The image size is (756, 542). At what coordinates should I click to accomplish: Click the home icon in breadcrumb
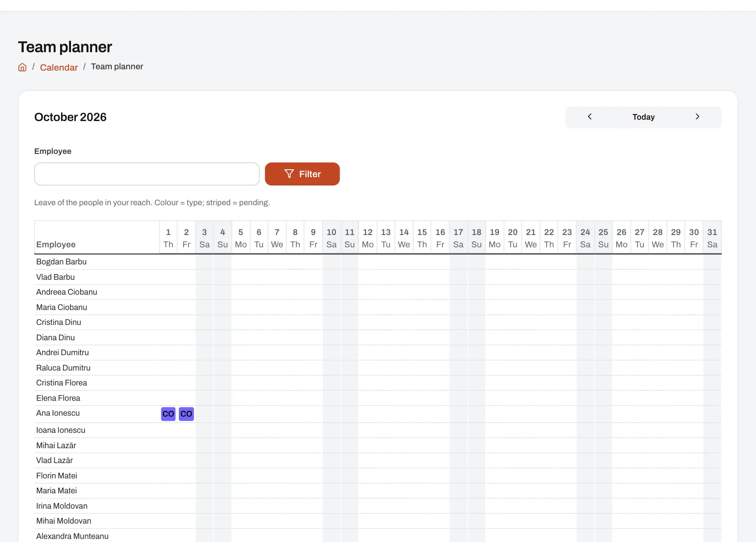click(22, 67)
